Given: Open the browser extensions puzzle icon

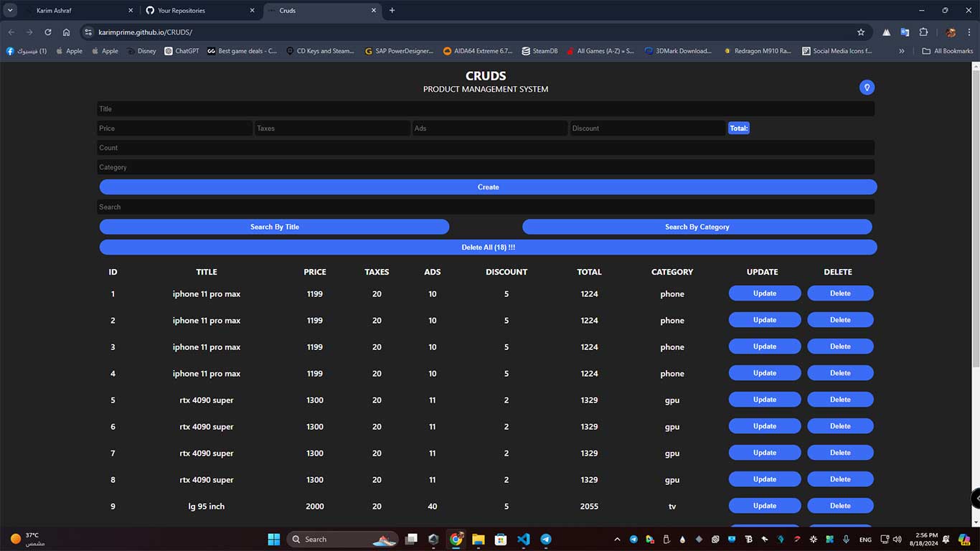Looking at the screenshot, I should [923, 32].
